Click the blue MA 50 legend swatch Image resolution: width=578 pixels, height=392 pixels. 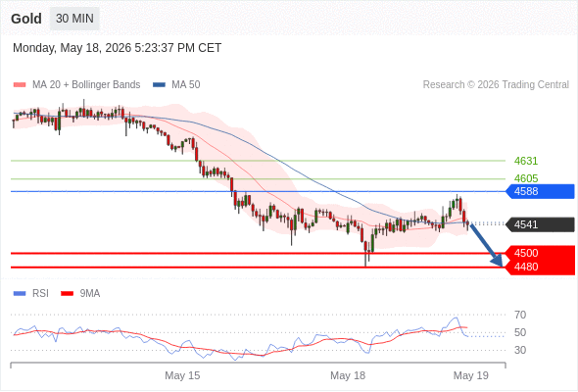[x=159, y=85]
